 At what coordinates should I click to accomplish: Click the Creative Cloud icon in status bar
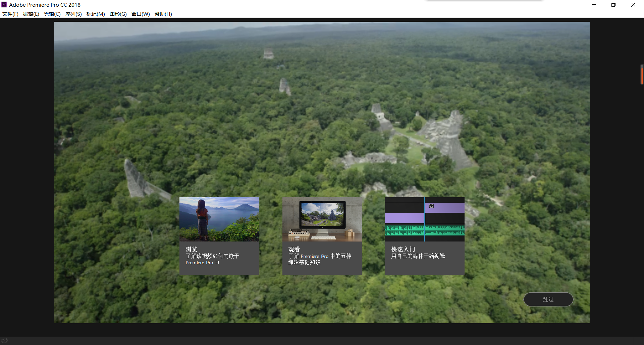4,341
